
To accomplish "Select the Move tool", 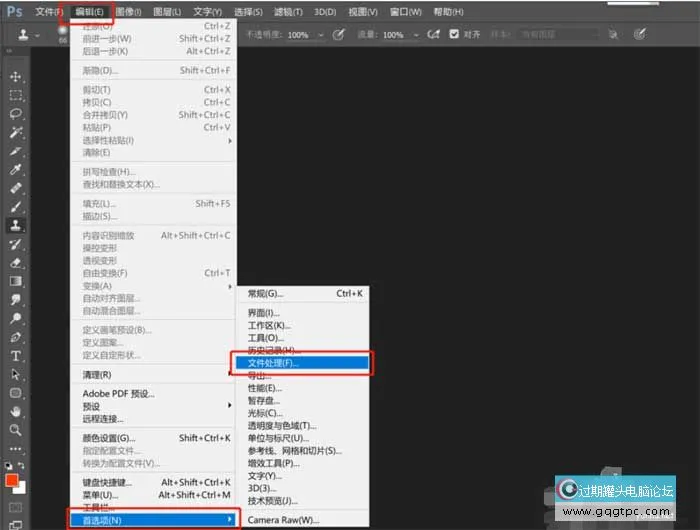I will click(16, 77).
